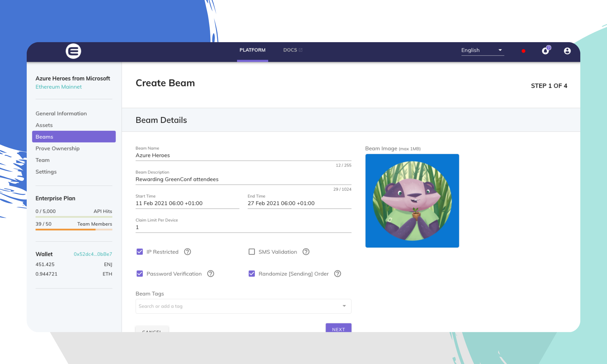Open help for SMS Validation
The width and height of the screenshot is (607, 364).
[306, 252]
